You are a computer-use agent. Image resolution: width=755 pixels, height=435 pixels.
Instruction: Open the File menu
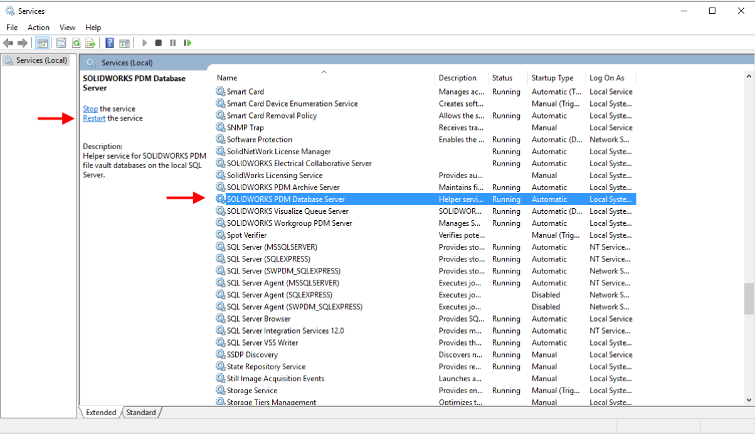pyautogui.click(x=12, y=27)
